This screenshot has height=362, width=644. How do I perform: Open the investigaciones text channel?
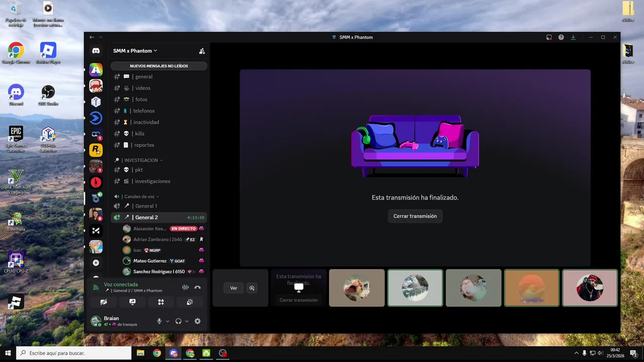click(158, 181)
